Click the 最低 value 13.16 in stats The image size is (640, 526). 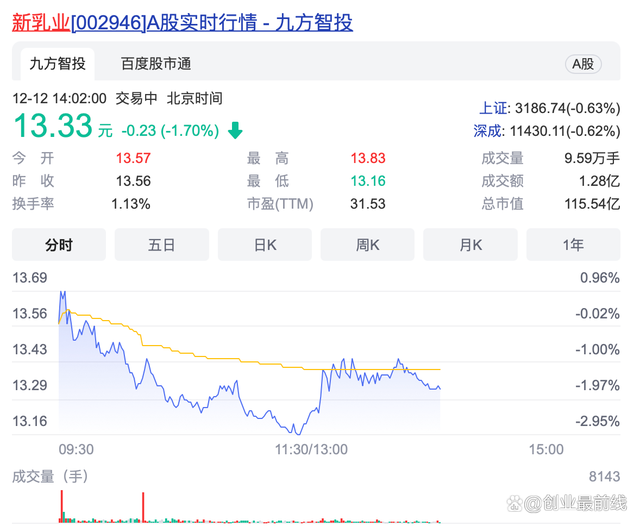(368, 181)
